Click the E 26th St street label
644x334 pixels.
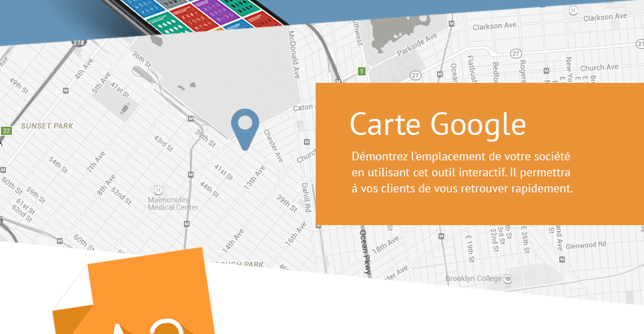(x=525, y=239)
